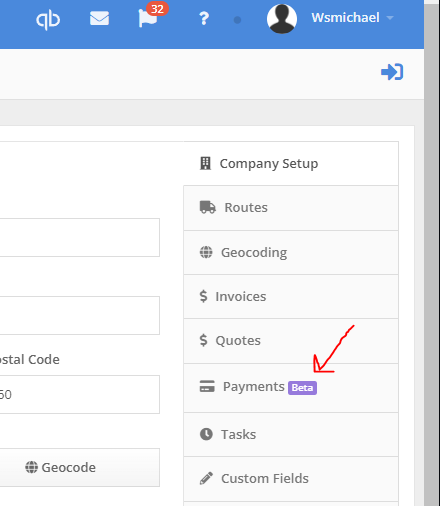Focus the Postal Code input field

[x=79, y=394]
